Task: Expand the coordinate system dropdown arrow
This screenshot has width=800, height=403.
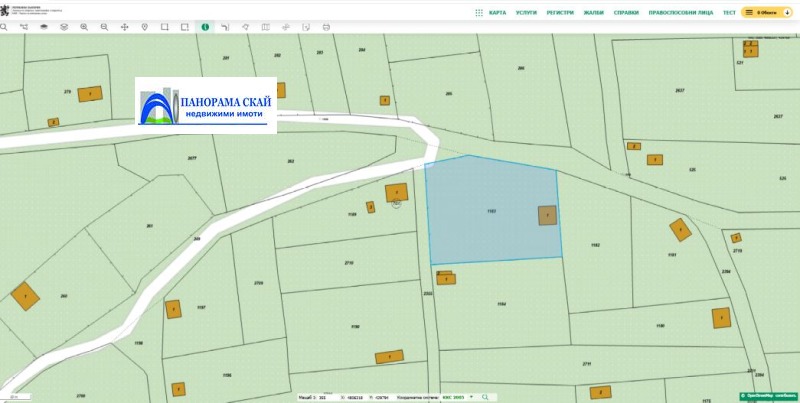Action: point(471,396)
